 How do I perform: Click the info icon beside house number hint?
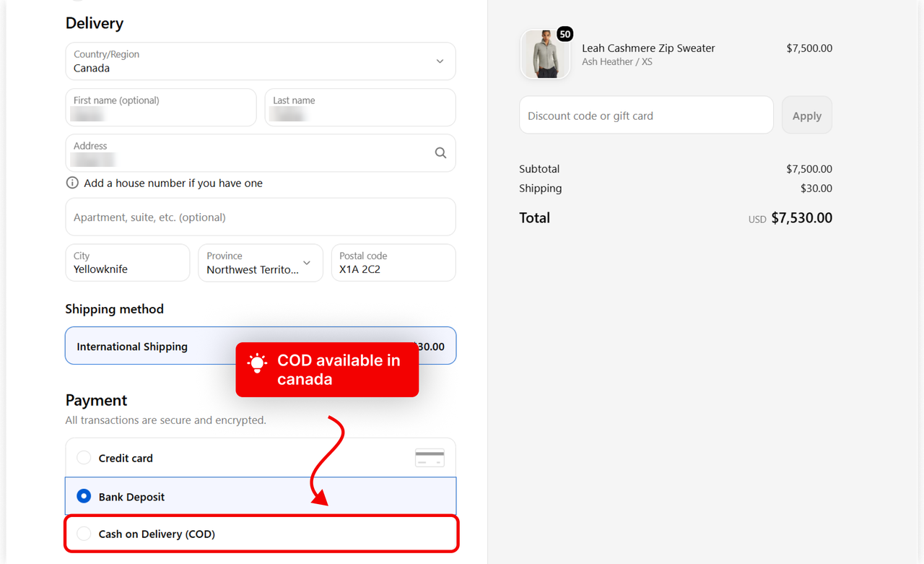[72, 183]
